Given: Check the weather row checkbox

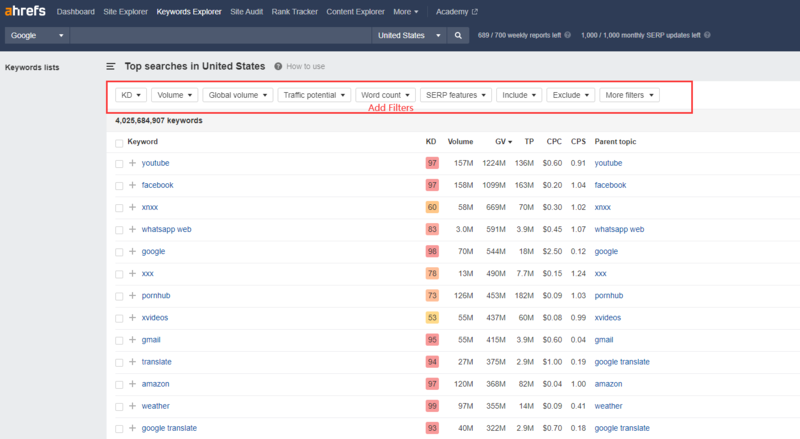Looking at the screenshot, I should coord(119,407).
